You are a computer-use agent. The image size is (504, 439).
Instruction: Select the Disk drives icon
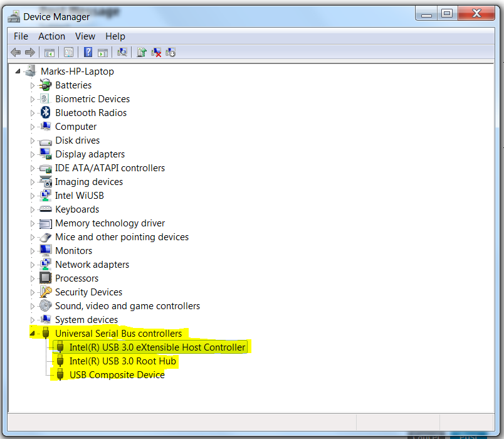[x=45, y=142]
